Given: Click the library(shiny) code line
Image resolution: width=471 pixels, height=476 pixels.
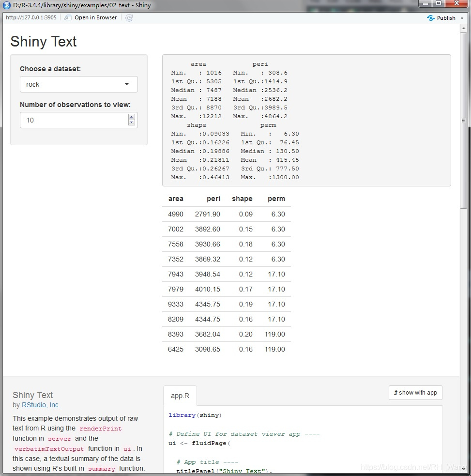Looking at the screenshot, I should pyautogui.click(x=195, y=415).
